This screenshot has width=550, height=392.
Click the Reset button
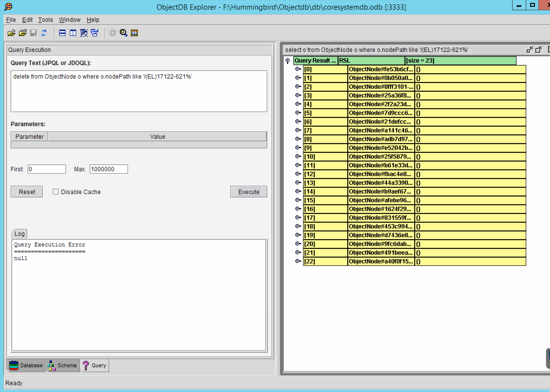click(x=27, y=192)
